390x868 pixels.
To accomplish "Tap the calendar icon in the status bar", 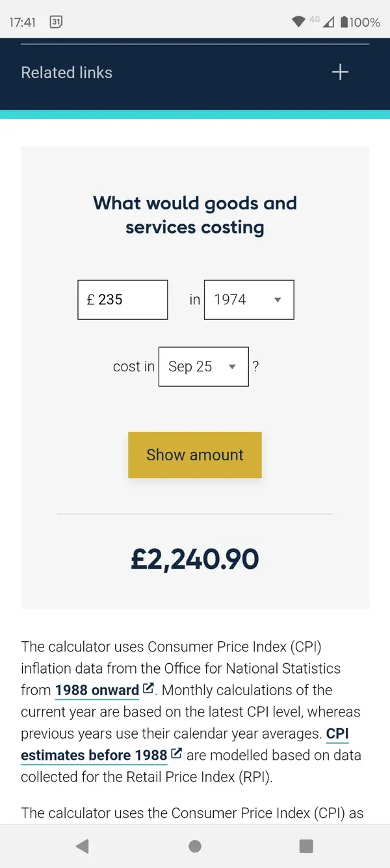I will coord(57,22).
